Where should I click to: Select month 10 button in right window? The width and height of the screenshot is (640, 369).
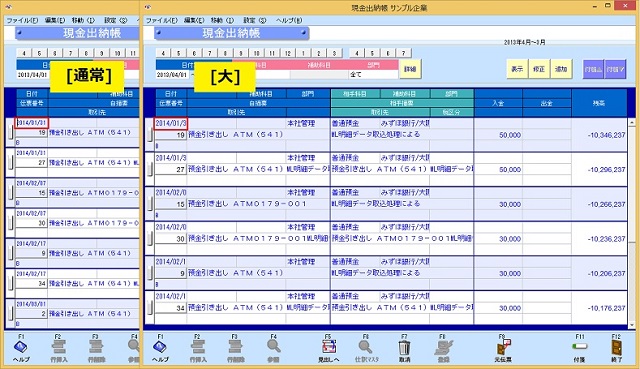tap(257, 53)
